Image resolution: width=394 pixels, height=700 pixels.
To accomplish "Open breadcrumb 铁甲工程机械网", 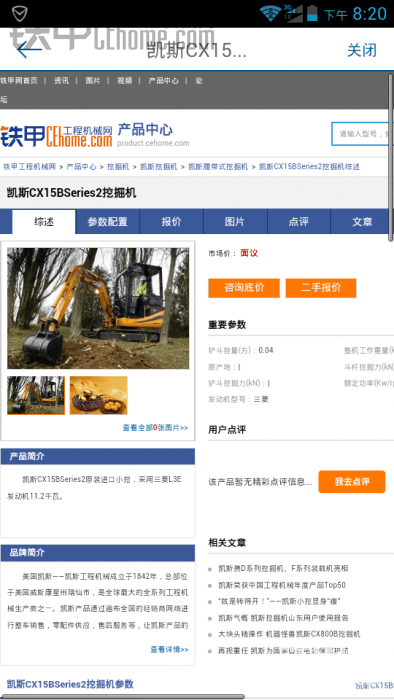I will pos(29,167).
